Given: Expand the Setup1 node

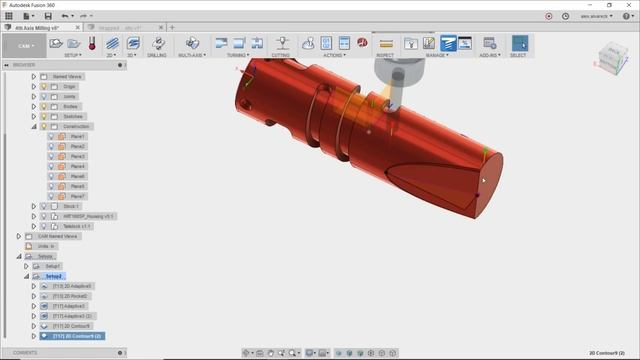Looking at the screenshot, I should pos(26,266).
